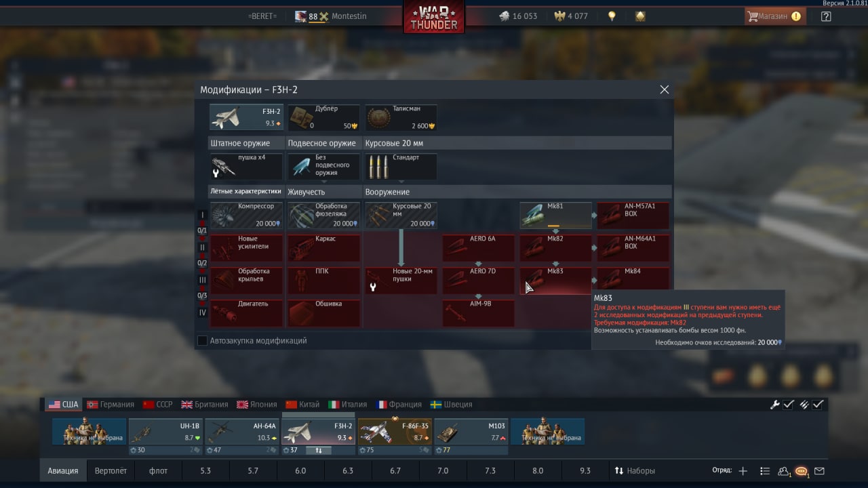Expand Без подвесного оружия weapon dropdown
This screenshot has height=488, width=868.
point(323,167)
